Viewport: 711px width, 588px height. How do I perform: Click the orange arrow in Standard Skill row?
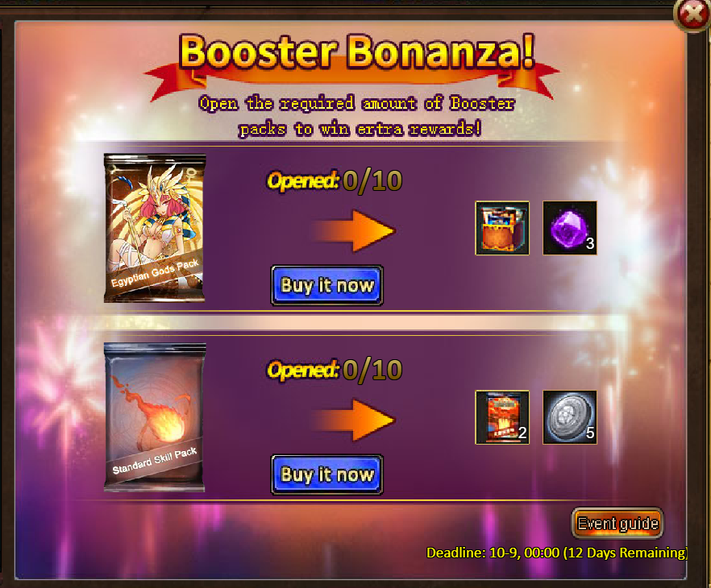[x=354, y=420]
